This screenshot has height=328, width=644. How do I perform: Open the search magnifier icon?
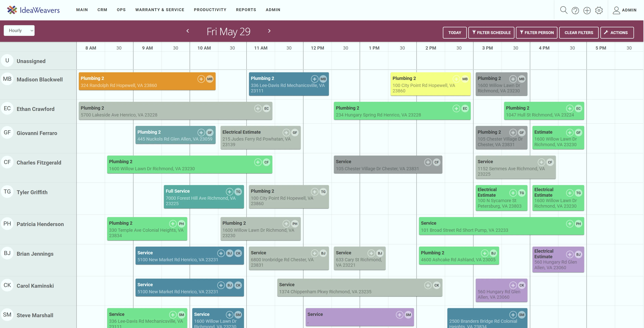pos(563,10)
